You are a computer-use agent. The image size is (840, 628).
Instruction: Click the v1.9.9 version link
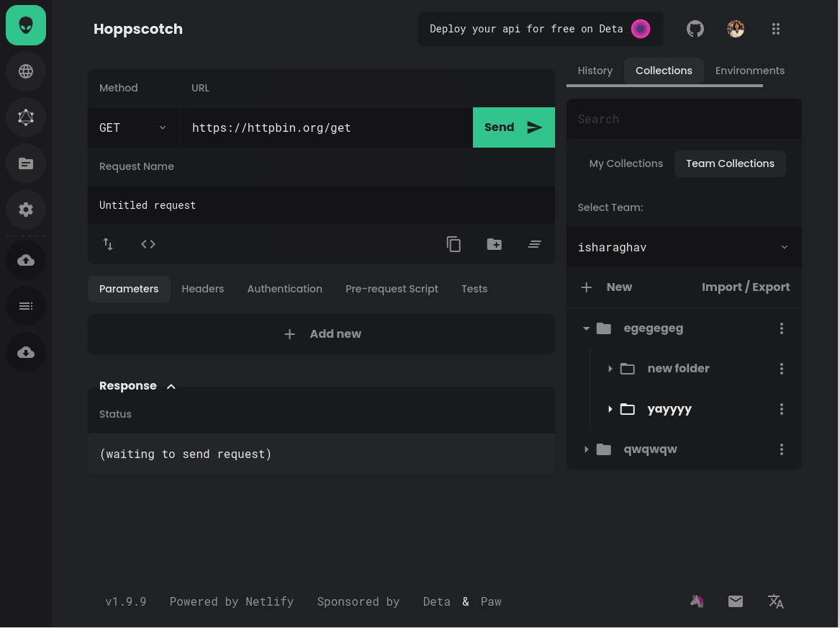pyautogui.click(x=125, y=601)
